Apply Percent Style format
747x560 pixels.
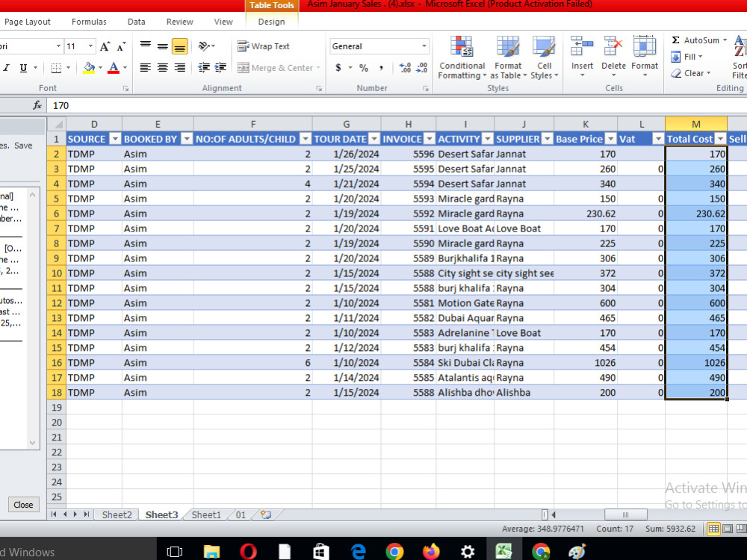(364, 68)
